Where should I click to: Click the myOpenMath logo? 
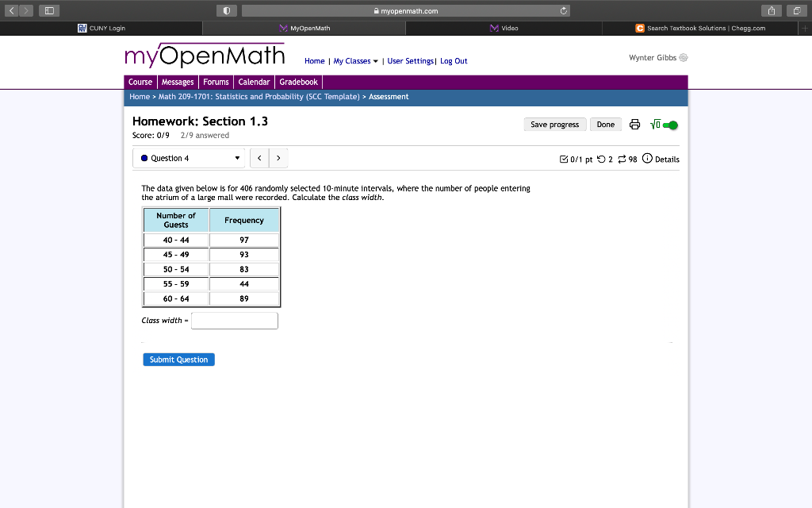(205, 55)
